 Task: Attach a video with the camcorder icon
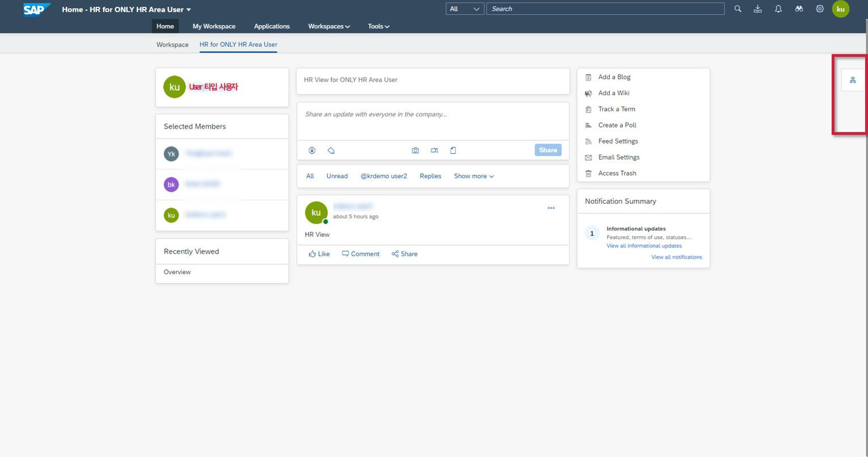[434, 150]
